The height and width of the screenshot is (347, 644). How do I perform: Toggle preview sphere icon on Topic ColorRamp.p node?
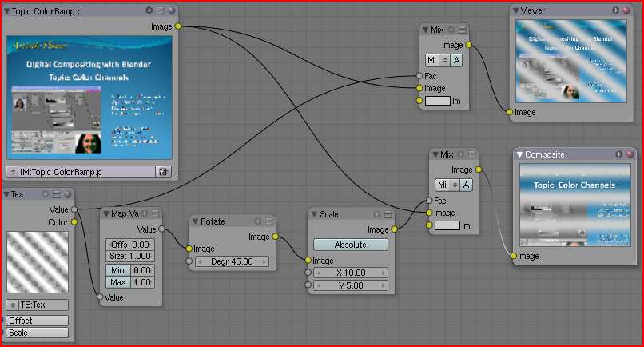[171, 10]
